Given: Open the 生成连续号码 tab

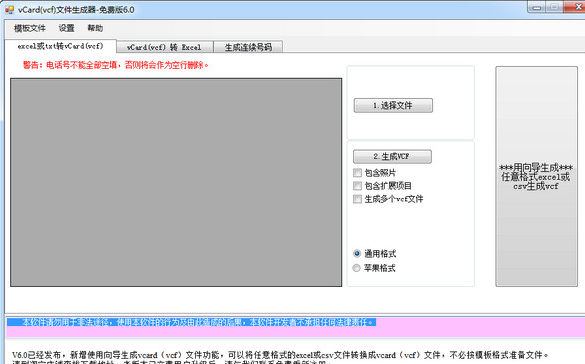Looking at the screenshot, I should (248, 47).
